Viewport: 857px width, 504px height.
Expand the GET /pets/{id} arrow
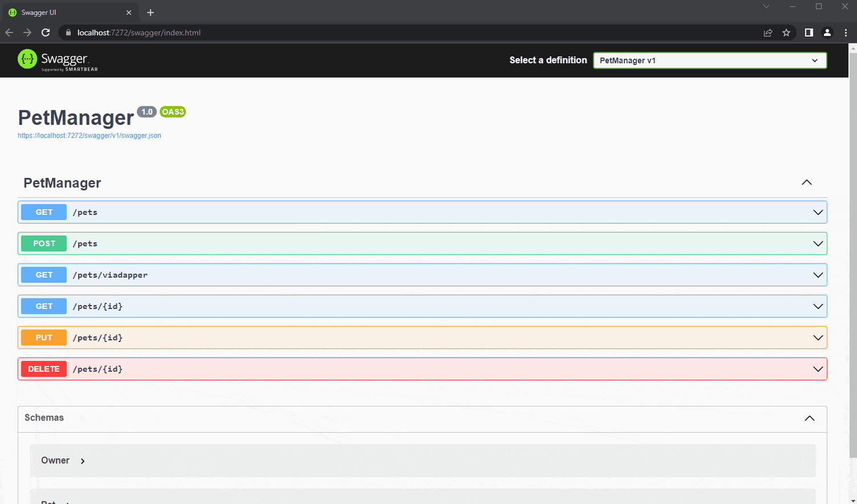pyautogui.click(x=818, y=306)
